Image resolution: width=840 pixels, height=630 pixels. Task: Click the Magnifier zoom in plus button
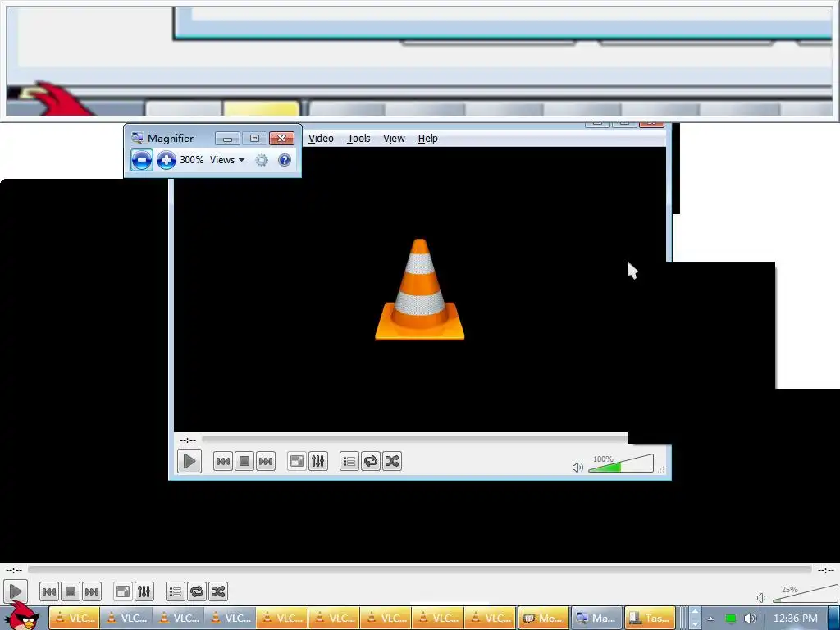[167, 160]
